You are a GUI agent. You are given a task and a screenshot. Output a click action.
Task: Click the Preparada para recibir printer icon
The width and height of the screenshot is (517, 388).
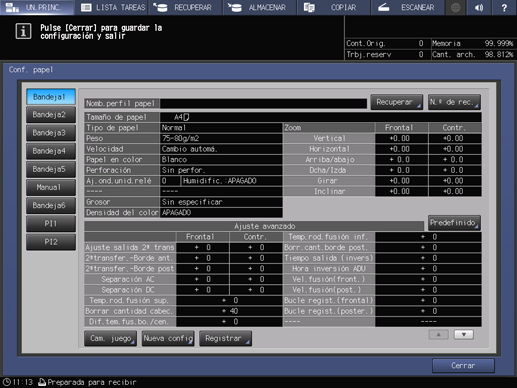point(42,382)
